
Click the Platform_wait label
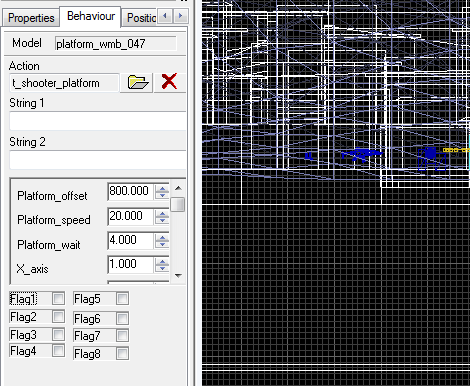point(49,245)
